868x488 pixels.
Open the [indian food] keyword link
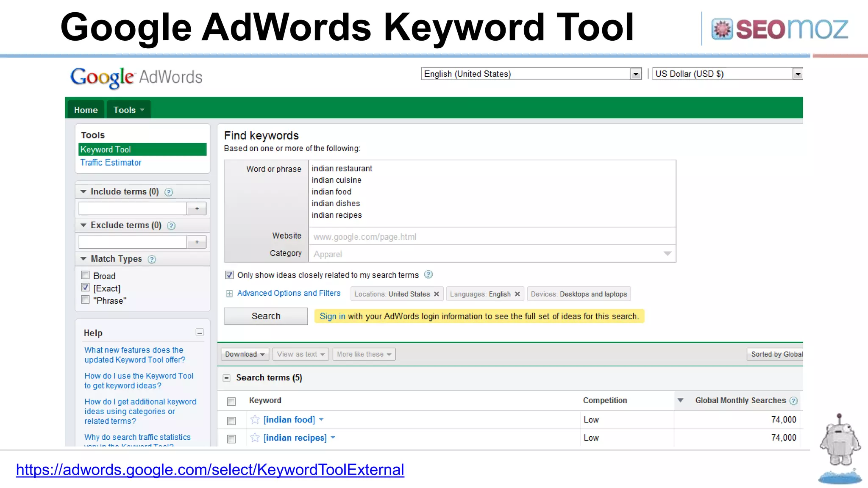(x=289, y=419)
